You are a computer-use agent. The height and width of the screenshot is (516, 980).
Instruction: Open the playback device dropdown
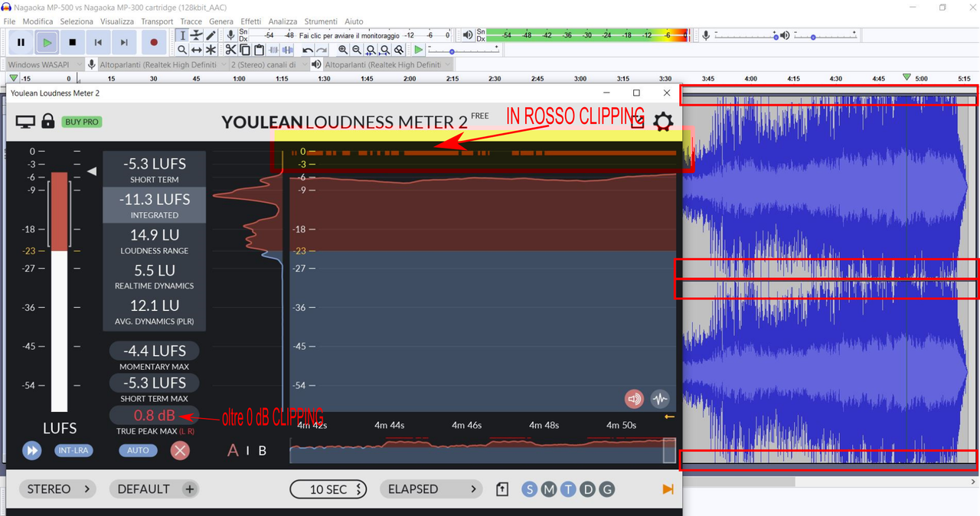tap(387, 65)
